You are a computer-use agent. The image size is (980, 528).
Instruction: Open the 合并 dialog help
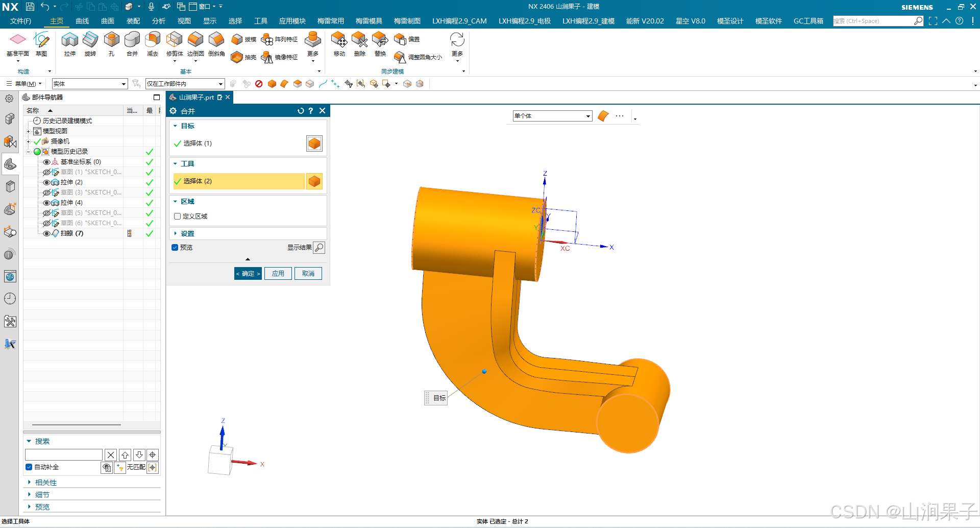coord(311,111)
